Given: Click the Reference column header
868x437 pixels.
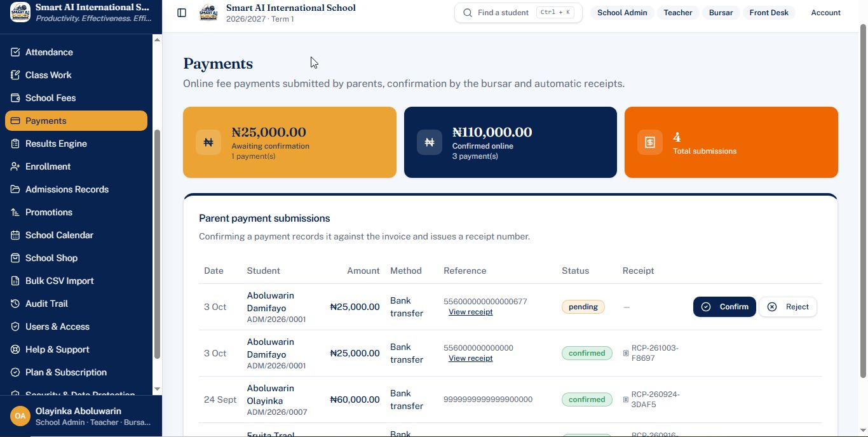Looking at the screenshot, I should (x=465, y=271).
